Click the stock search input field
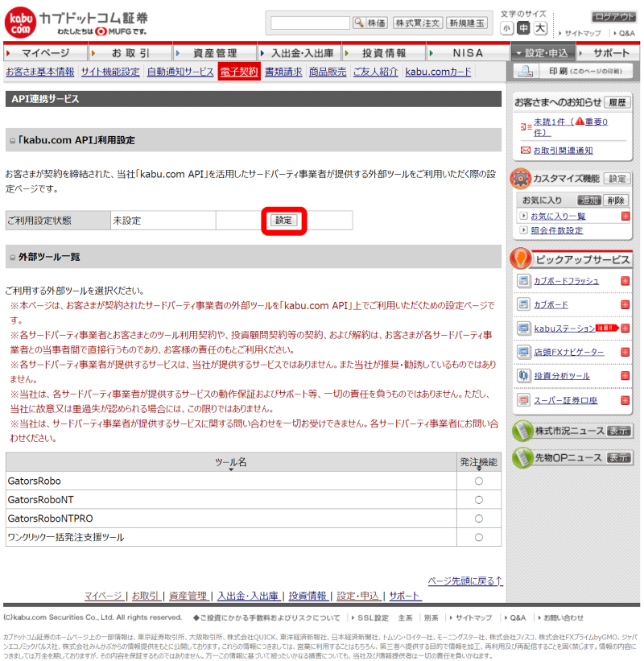The height and width of the screenshot is (661, 644). tap(310, 23)
